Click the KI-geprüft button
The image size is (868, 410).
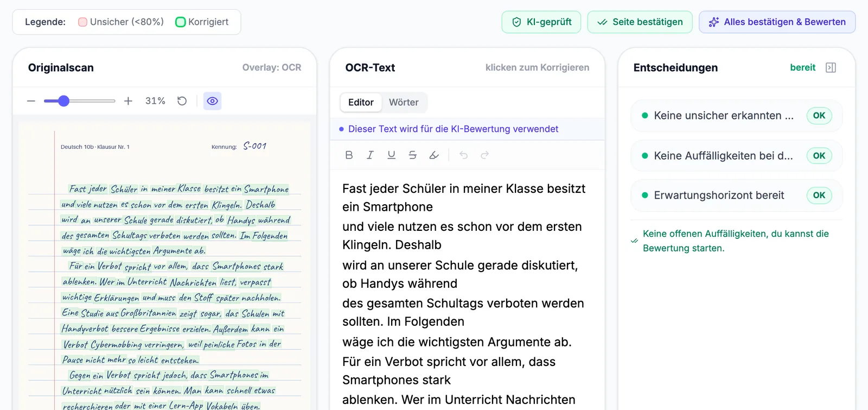pos(541,22)
